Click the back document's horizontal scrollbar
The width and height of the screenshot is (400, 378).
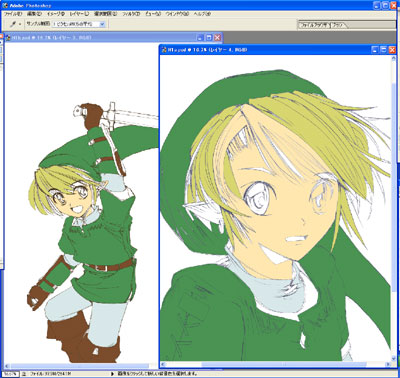(x=81, y=366)
